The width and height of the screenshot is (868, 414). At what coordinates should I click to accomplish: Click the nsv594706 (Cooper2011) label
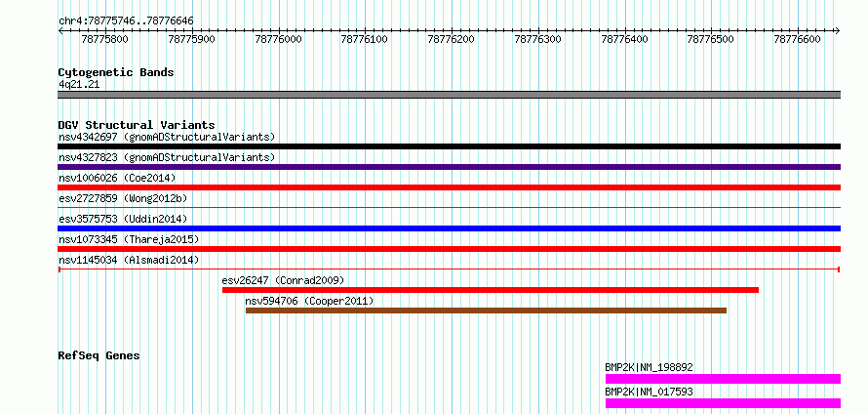(309, 301)
